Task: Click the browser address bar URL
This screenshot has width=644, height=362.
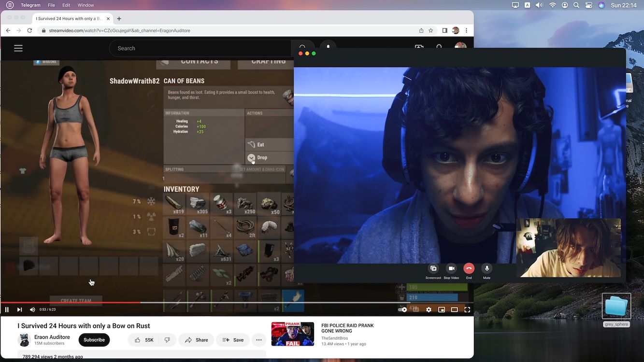Action: click(119, 30)
